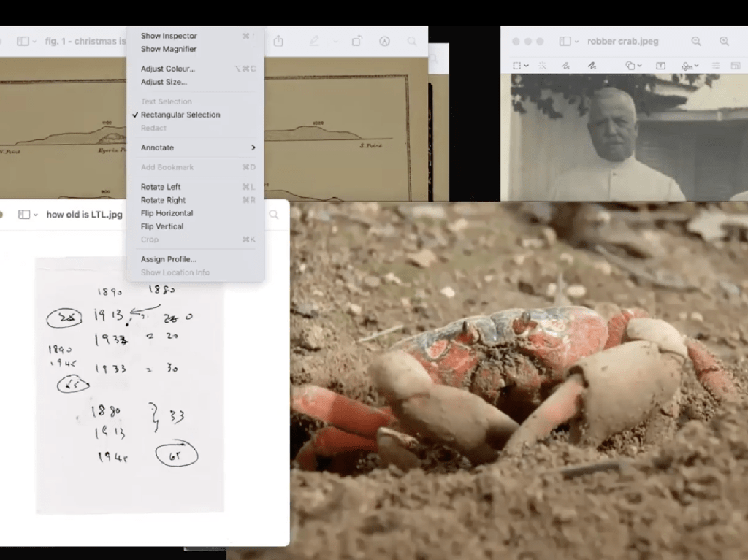The height and width of the screenshot is (560, 748).
Task: Click Show Inspector in the menu
Action: coord(169,36)
